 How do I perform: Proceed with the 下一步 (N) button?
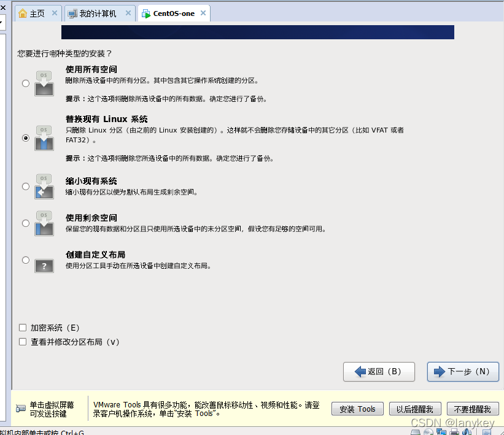coord(463,372)
